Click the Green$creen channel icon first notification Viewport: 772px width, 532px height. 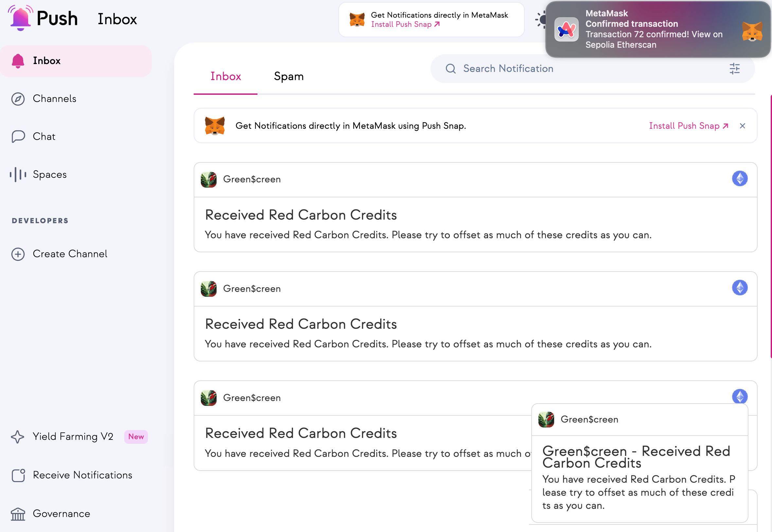[x=209, y=179]
